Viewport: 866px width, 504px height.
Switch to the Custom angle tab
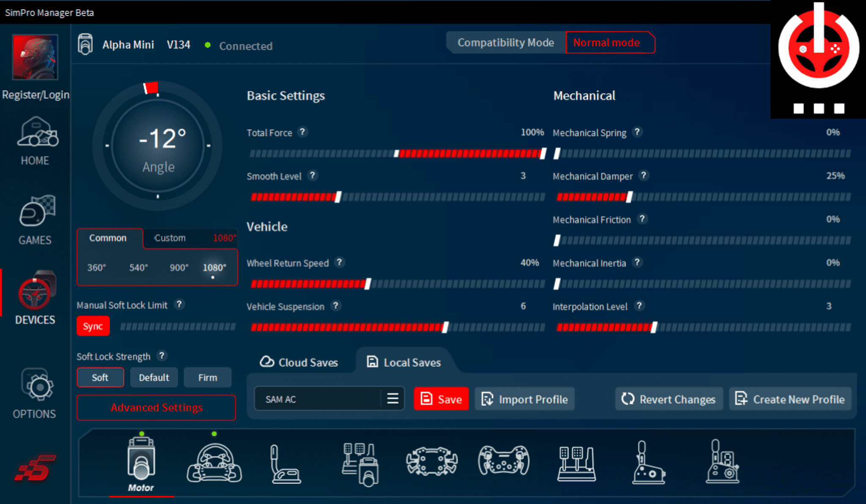[x=170, y=238]
